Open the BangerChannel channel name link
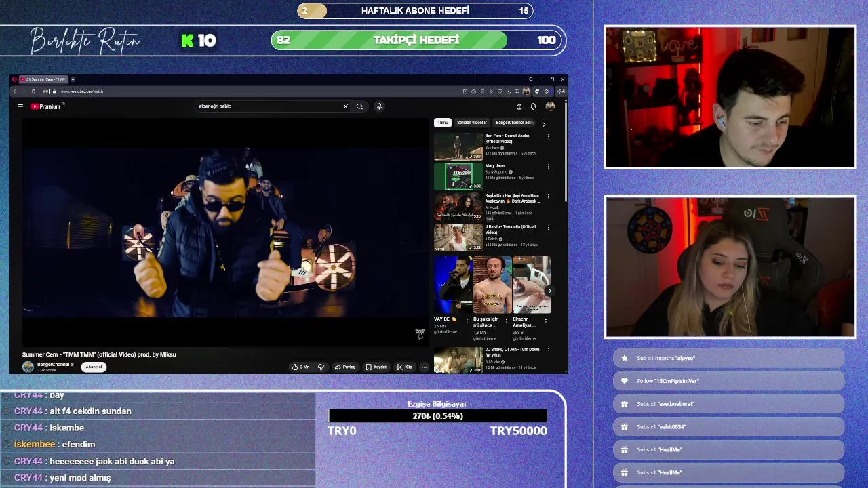Image resolution: width=868 pixels, height=488 pixels. [53, 365]
